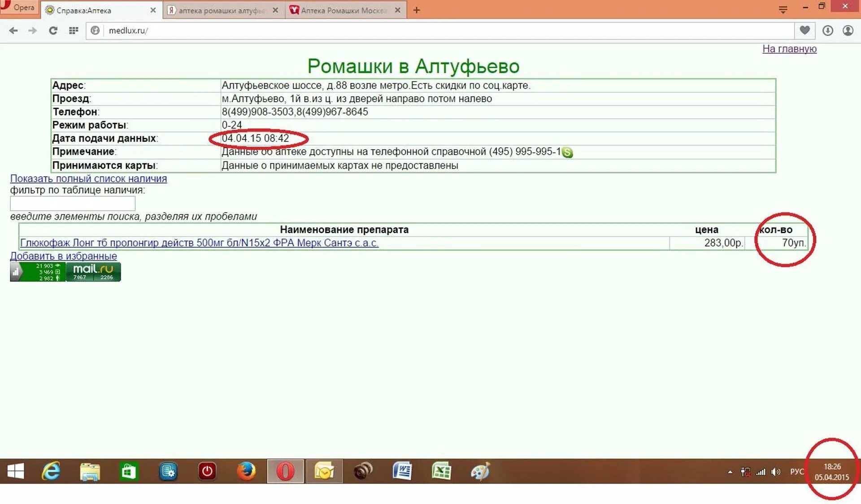Open the Opera menu at top right
Viewport: 861px width, 504px height.
click(x=783, y=9)
